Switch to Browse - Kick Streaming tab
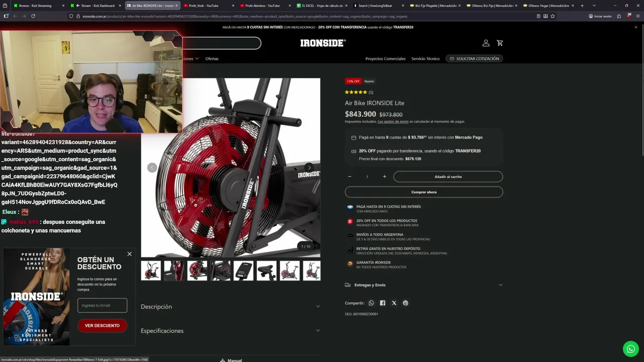 coord(38,6)
